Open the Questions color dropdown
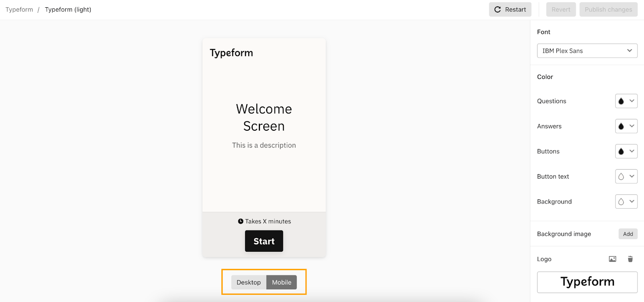Viewport: 644px width, 302px height. pyautogui.click(x=626, y=101)
